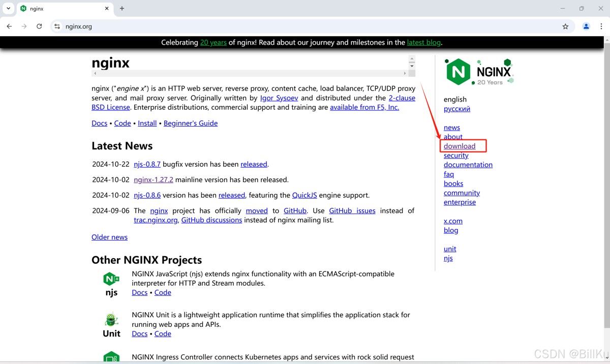
Task: Click the browser back arrow
Action: (9, 26)
